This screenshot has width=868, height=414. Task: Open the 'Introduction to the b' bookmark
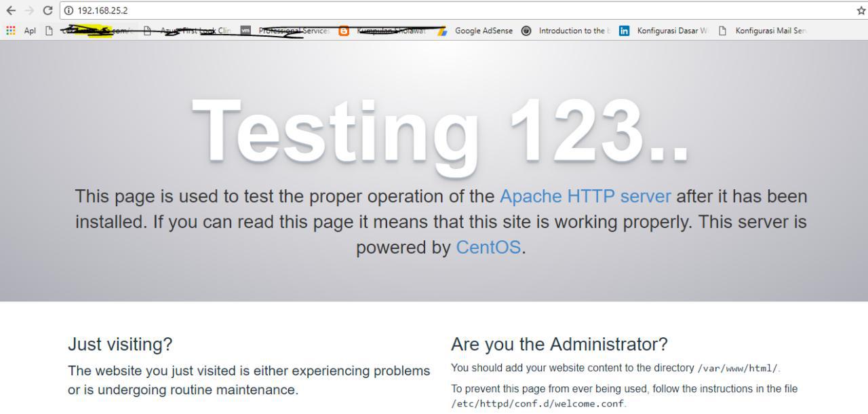pos(566,31)
